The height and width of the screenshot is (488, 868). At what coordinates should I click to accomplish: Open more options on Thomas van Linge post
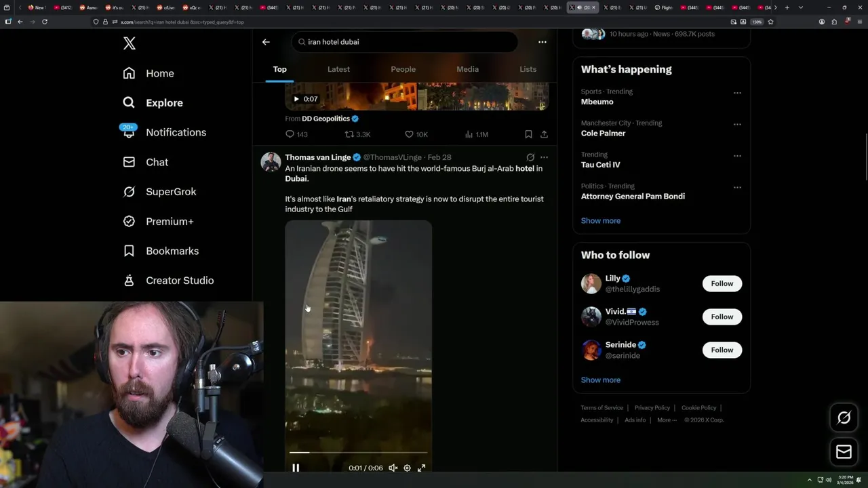coord(544,157)
